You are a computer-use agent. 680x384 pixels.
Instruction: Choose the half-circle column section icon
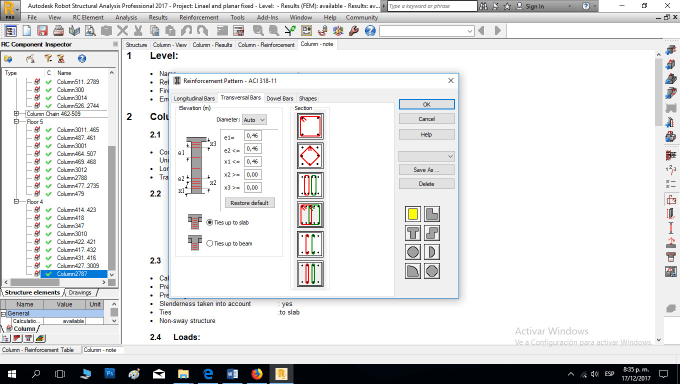432,252
